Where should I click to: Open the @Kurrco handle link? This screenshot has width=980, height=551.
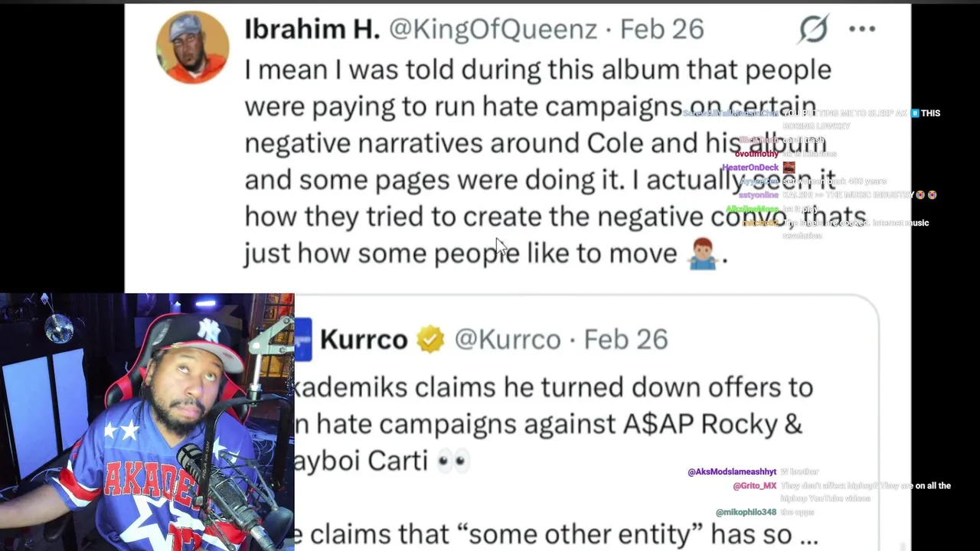pyautogui.click(x=508, y=339)
